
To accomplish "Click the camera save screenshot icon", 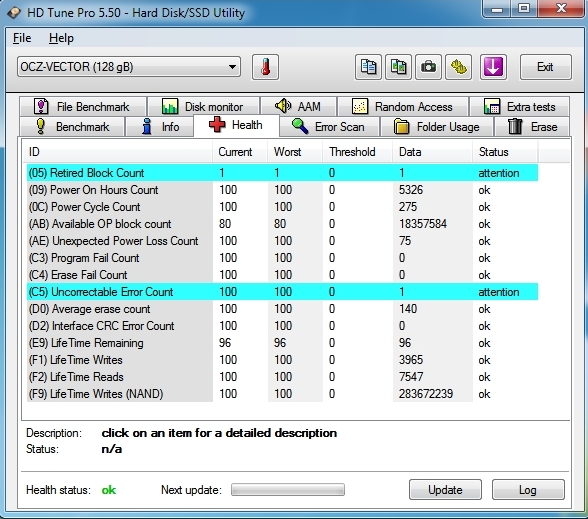I will coord(428,67).
